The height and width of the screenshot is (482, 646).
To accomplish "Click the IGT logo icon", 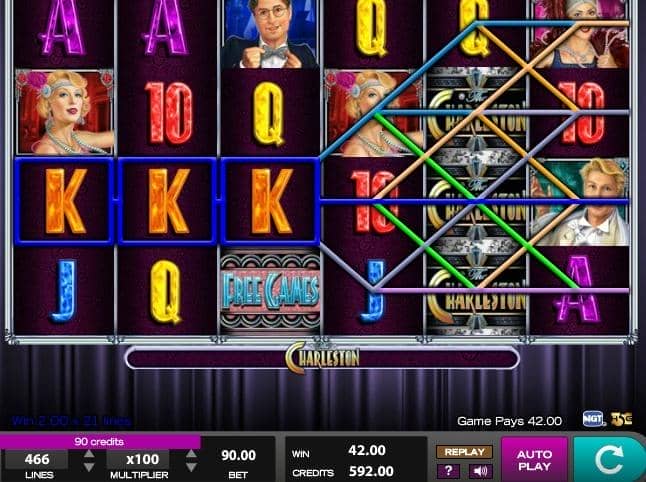I will tap(593, 419).
